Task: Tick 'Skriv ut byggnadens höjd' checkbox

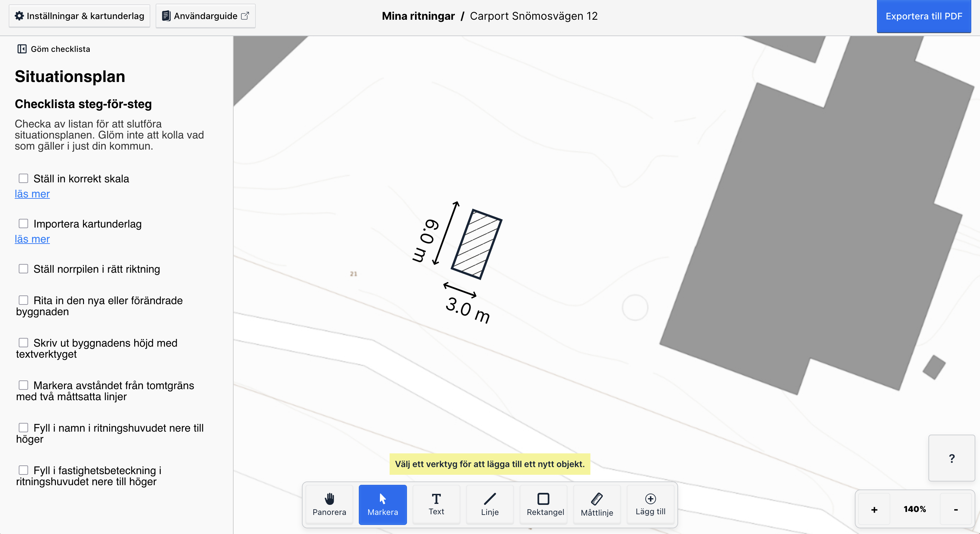Action: [23, 343]
